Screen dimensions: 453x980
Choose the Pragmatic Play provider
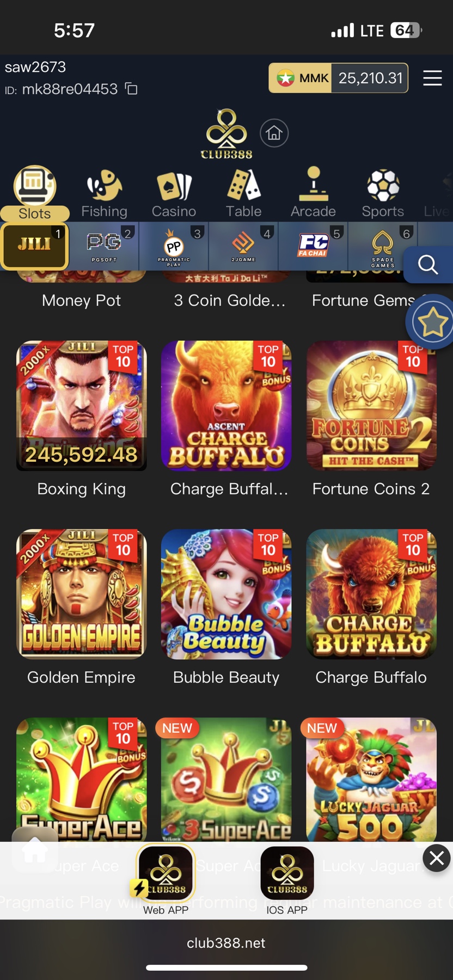174,246
